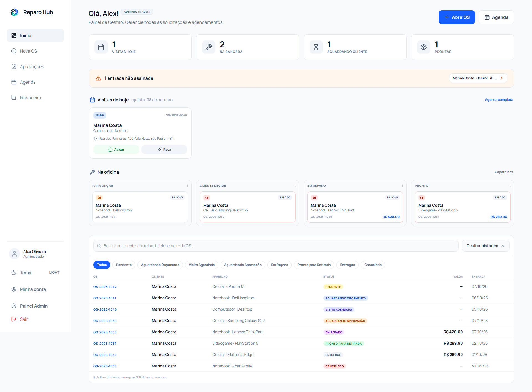The height and width of the screenshot is (392, 532).
Task: Click the calendar icon on Visitas Hoje card
Action: pos(101,47)
